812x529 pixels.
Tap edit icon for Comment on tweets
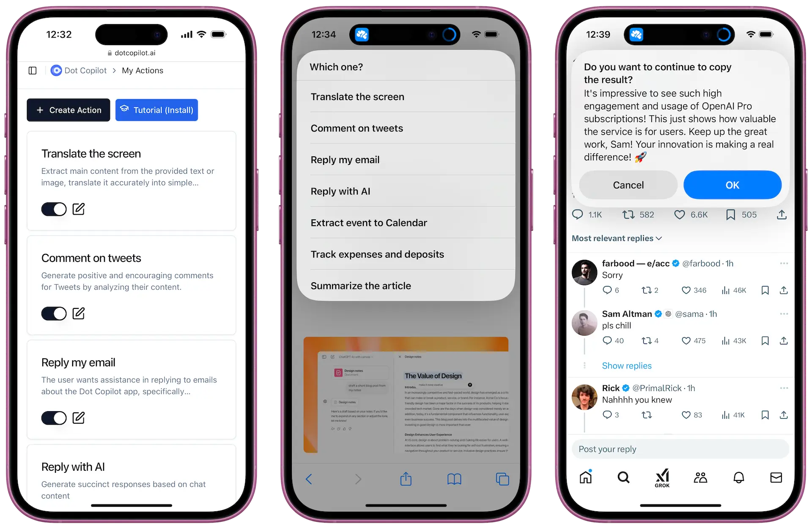(78, 313)
